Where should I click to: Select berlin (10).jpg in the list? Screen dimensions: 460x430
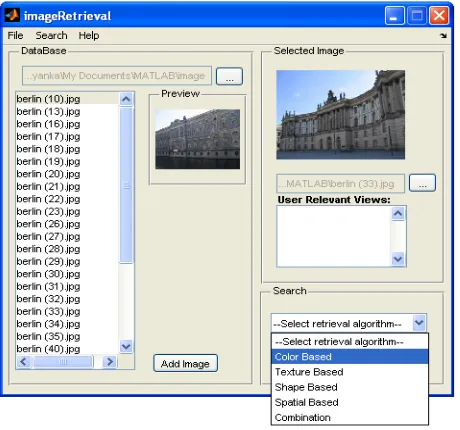67,99
